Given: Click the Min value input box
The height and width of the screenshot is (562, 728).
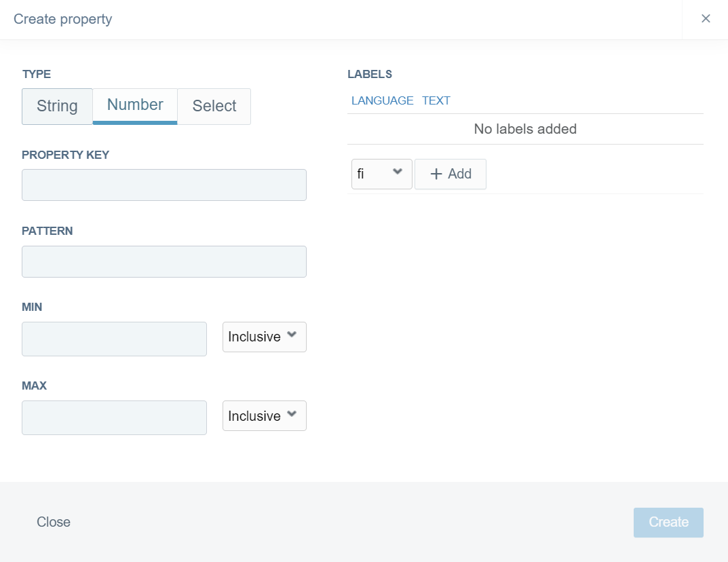Looking at the screenshot, I should click(114, 339).
